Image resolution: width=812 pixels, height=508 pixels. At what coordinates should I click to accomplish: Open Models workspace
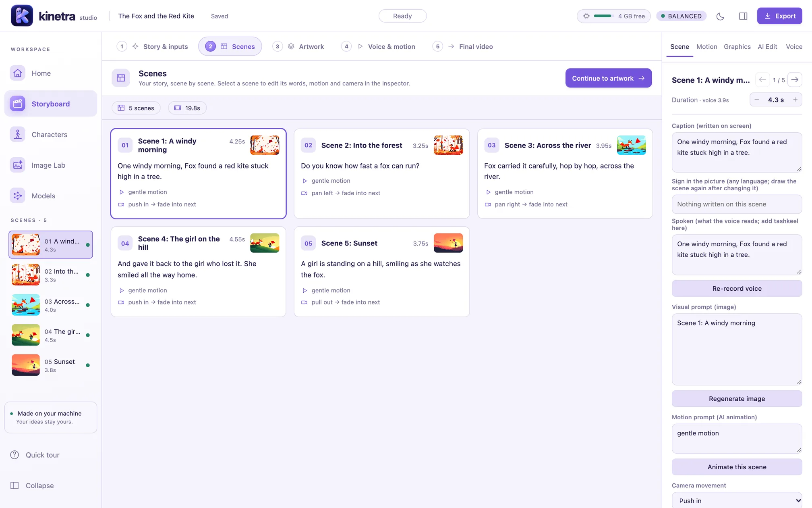[51, 196]
